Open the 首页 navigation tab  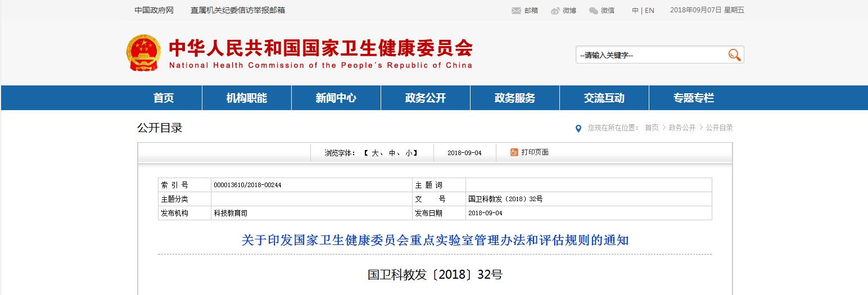[164, 98]
